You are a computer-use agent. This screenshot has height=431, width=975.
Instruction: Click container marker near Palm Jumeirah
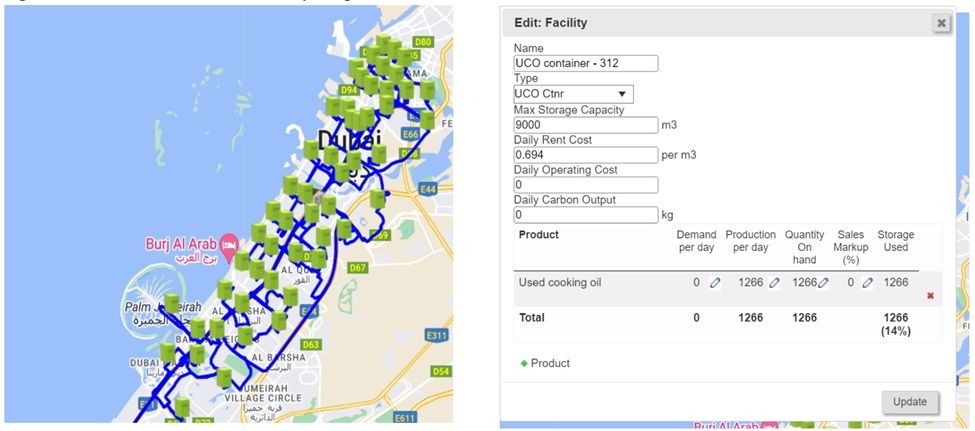[x=172, y=303]
